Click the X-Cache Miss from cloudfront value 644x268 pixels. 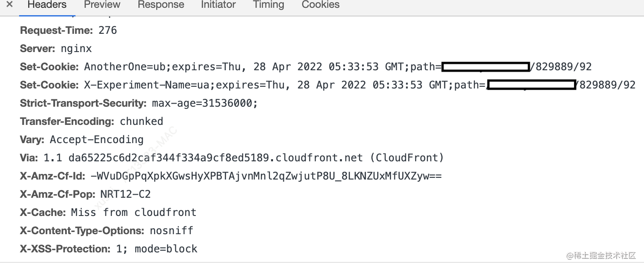[x=134, y=212]
